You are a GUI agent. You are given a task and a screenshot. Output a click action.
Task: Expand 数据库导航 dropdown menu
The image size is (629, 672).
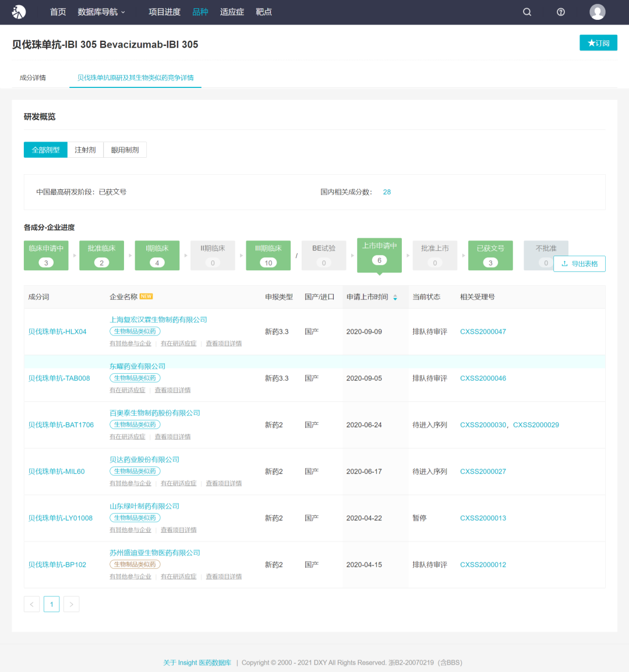pyautogui.click(x=101, y=12)
